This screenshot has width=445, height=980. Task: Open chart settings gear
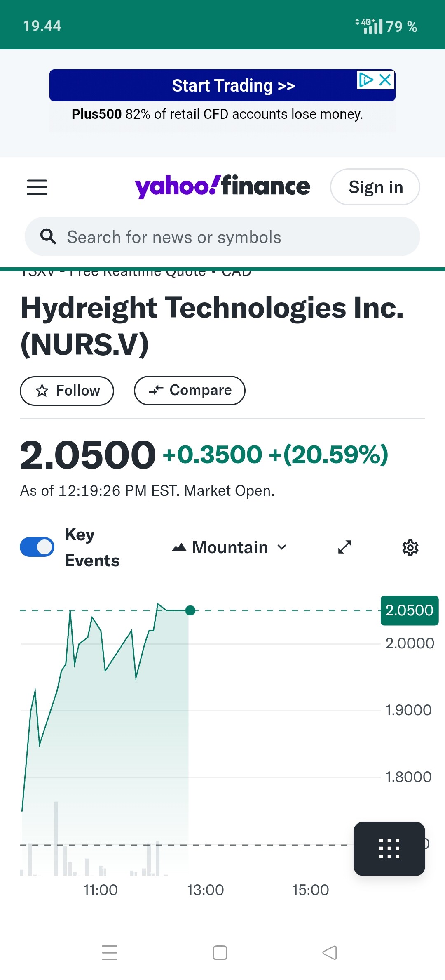[x=410, y=548]
